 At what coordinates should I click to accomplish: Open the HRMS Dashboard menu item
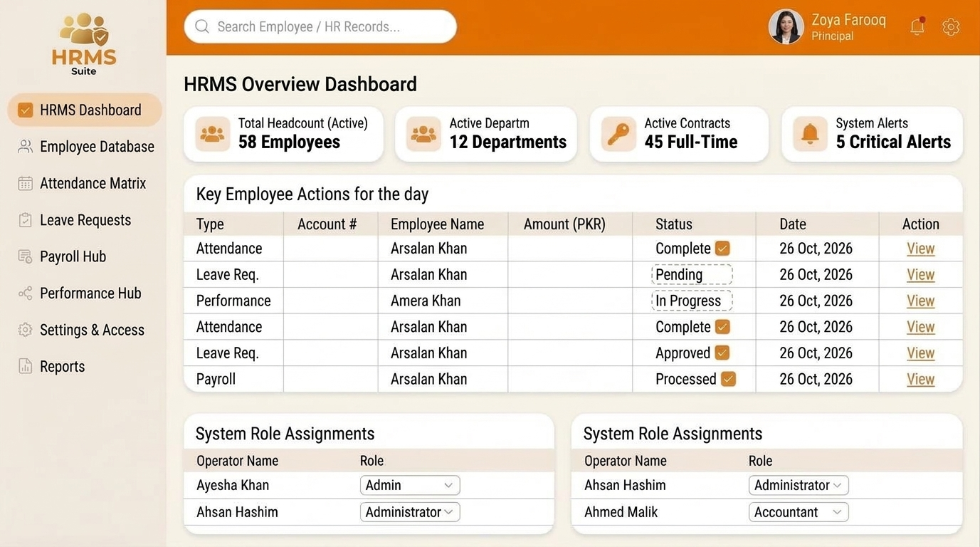[x=84, y=110]
